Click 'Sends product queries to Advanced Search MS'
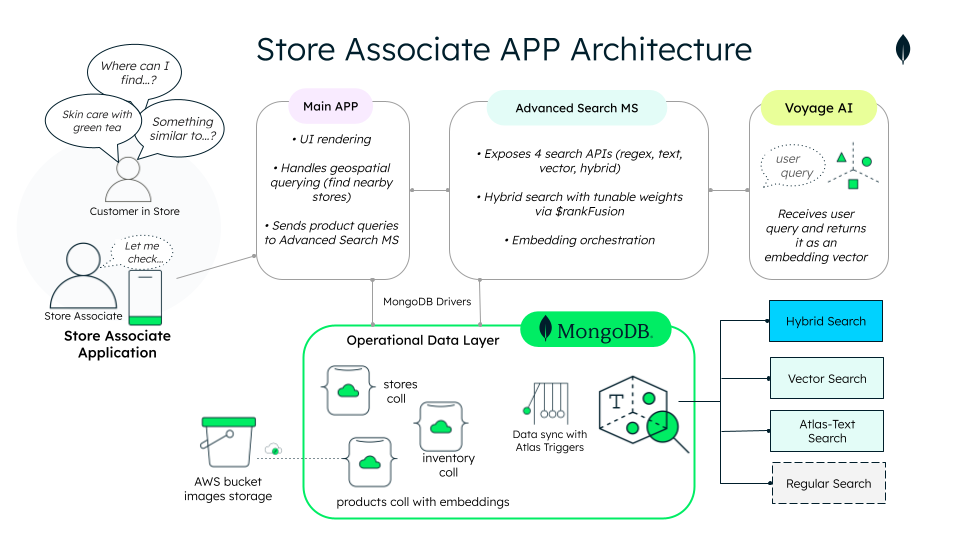The width and height of the screenshot is (960, 540). pos(331,233)
